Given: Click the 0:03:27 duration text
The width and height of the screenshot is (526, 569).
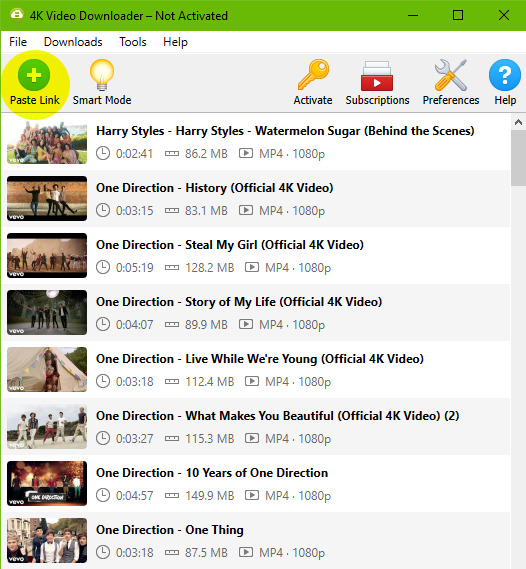Looking at the screenshot, I should [x=135, y=438].
